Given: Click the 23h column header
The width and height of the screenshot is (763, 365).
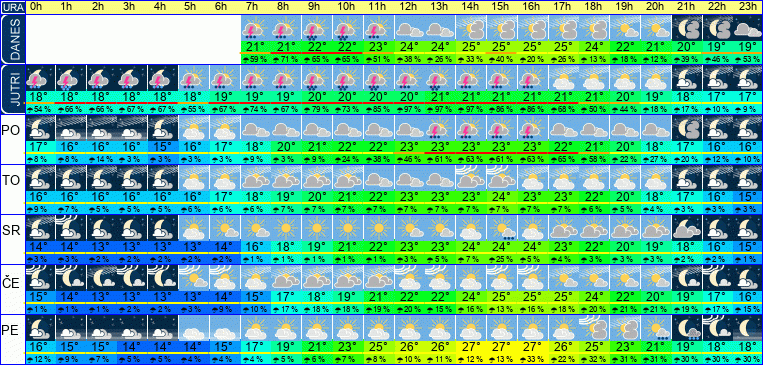Looking at the screenshot, I should pyautogui.click(x=748, y=7).
